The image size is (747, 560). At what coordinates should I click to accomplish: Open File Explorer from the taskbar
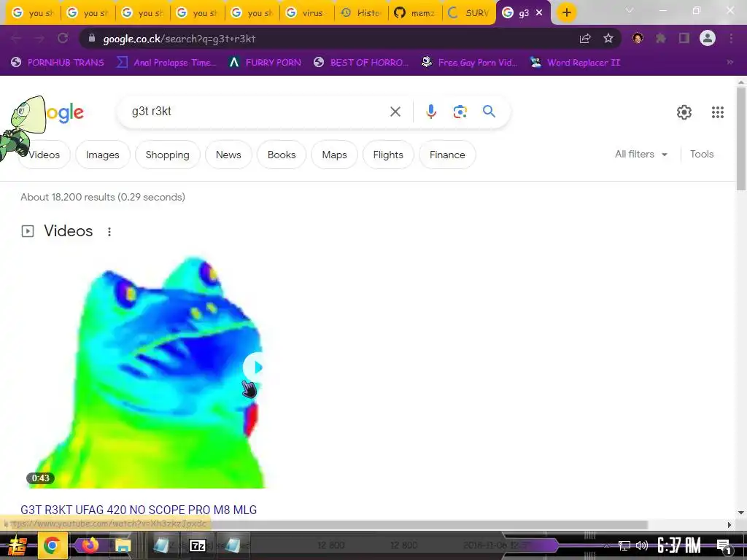point(122,545)
